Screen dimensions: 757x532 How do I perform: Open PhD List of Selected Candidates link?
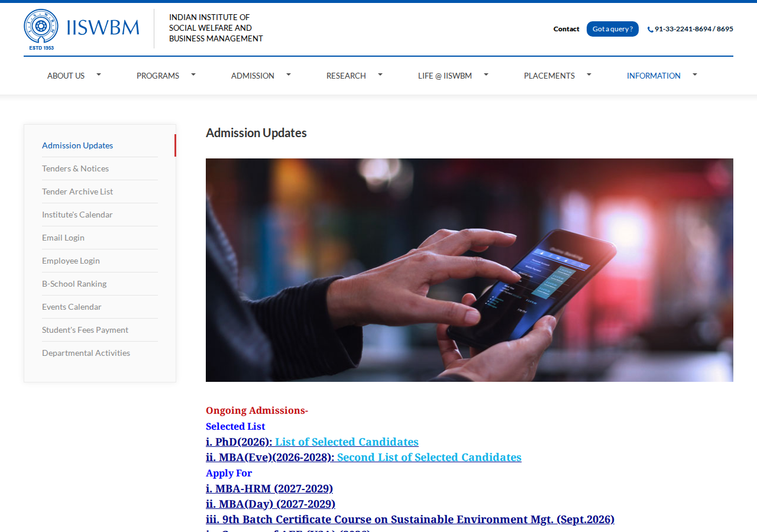347,442
